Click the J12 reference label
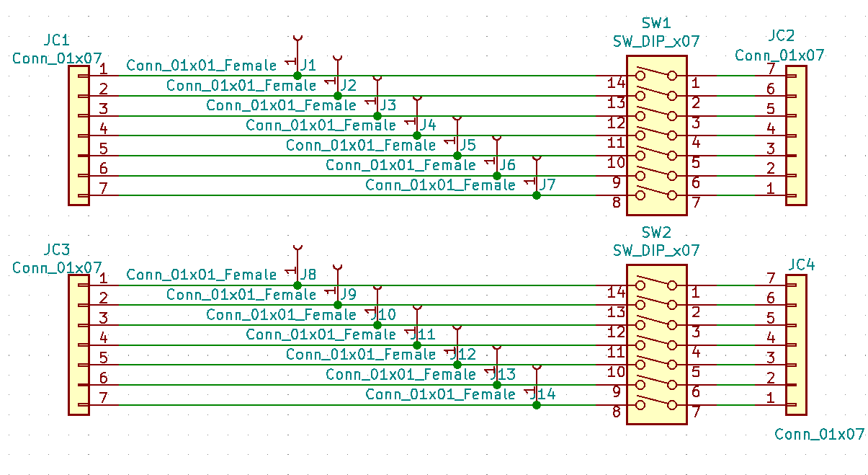Viewport: 868px width, 475px height. [463, 354]
